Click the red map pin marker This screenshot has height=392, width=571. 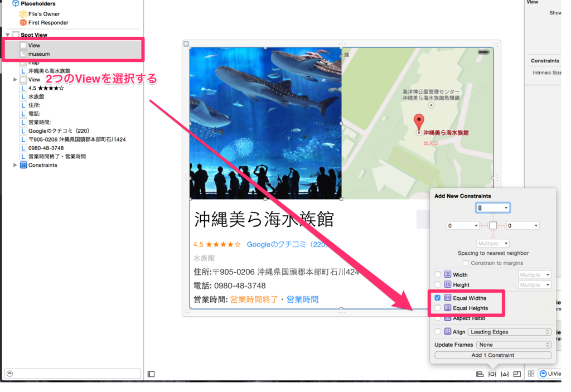pos(419,123)
